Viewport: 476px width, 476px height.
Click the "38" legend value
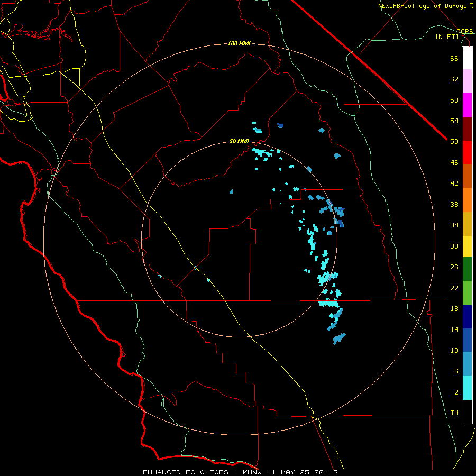point(454,204)
